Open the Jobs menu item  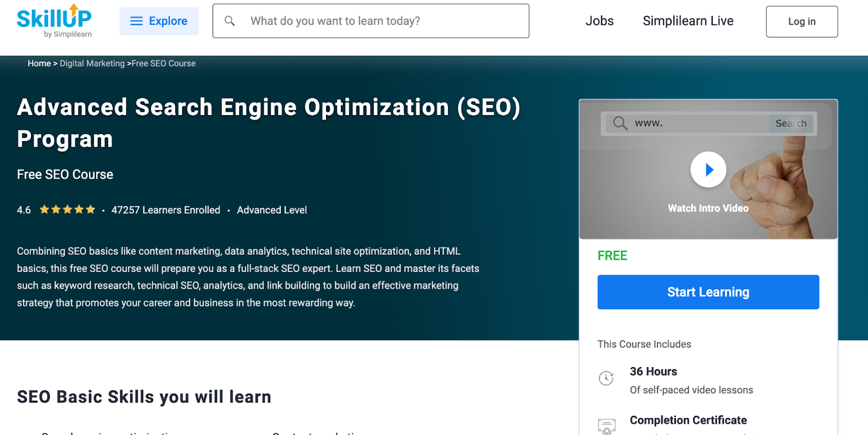(x=599, y=21)
